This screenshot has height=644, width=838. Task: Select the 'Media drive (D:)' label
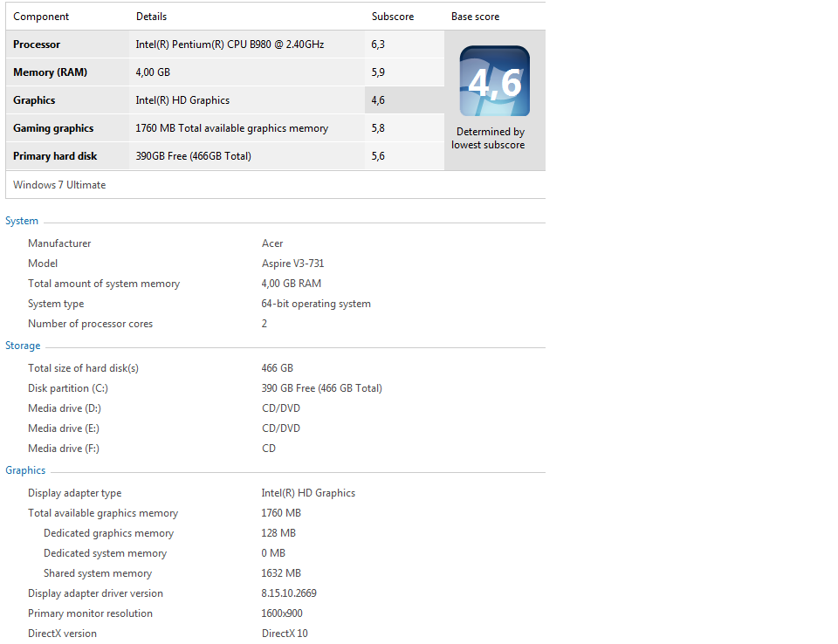click(65, 408)
